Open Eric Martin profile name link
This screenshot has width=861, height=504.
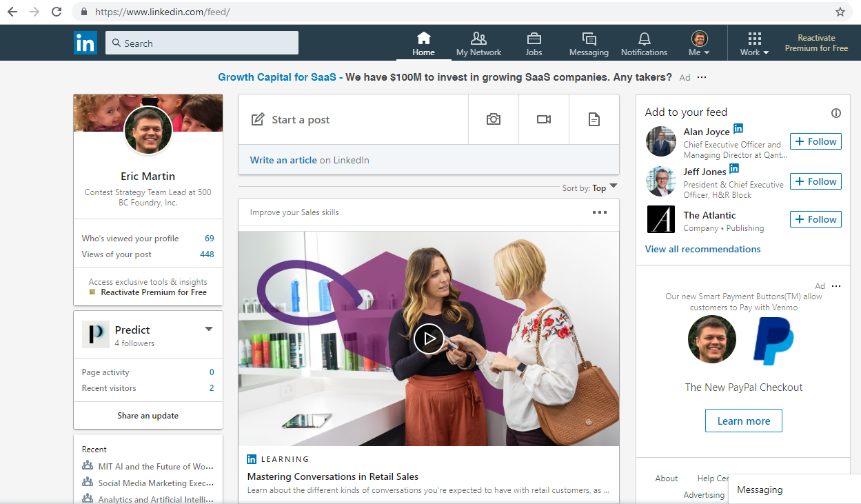point(148,176)
